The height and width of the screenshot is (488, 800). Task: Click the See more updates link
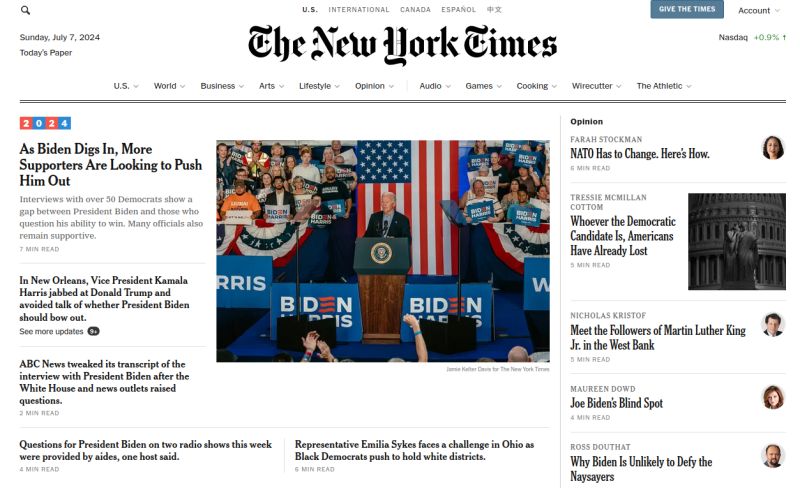pos(51,331)
